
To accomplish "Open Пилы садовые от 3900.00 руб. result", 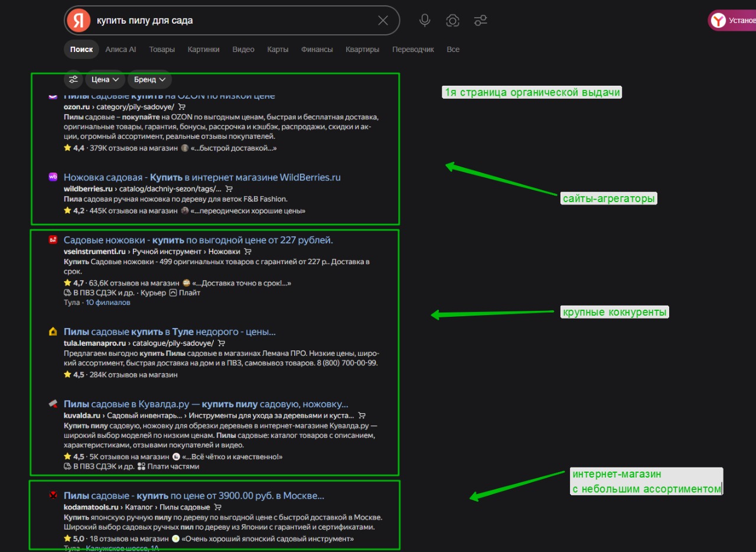I will pos(194,496).
